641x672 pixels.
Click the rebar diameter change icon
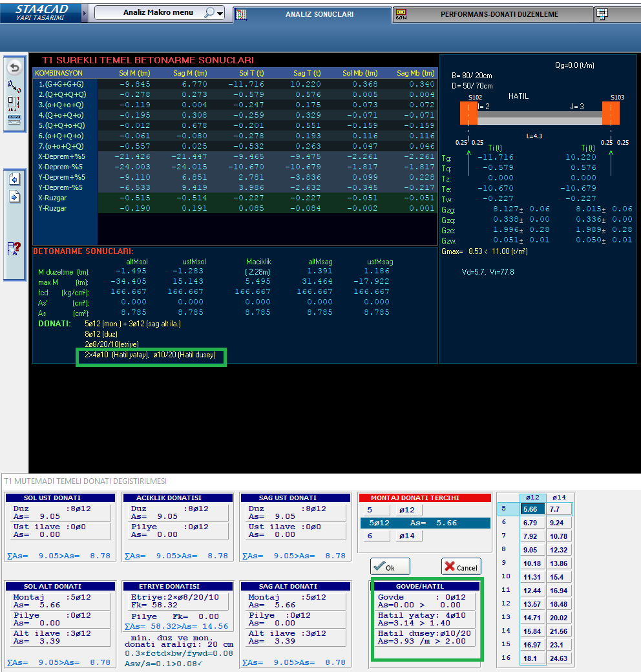[x=14, y=86]
